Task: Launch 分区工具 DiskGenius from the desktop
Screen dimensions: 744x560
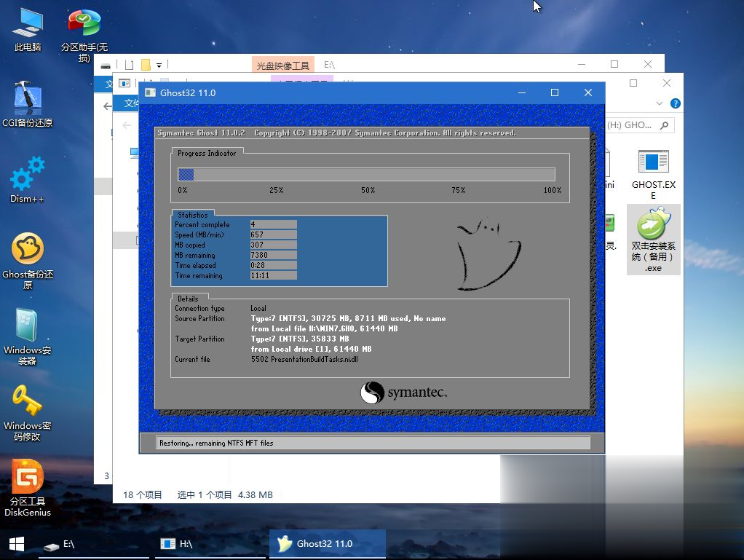Action: [x=28, y=488]
